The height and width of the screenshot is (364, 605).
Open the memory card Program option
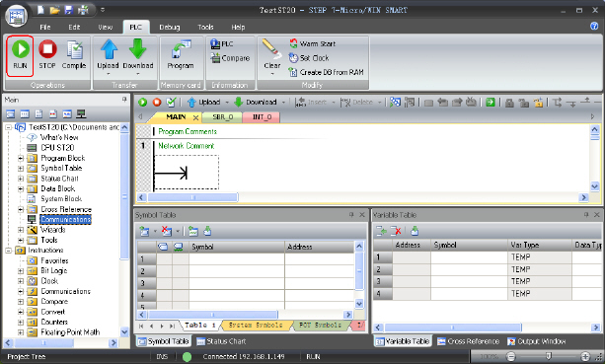point(181,55)
